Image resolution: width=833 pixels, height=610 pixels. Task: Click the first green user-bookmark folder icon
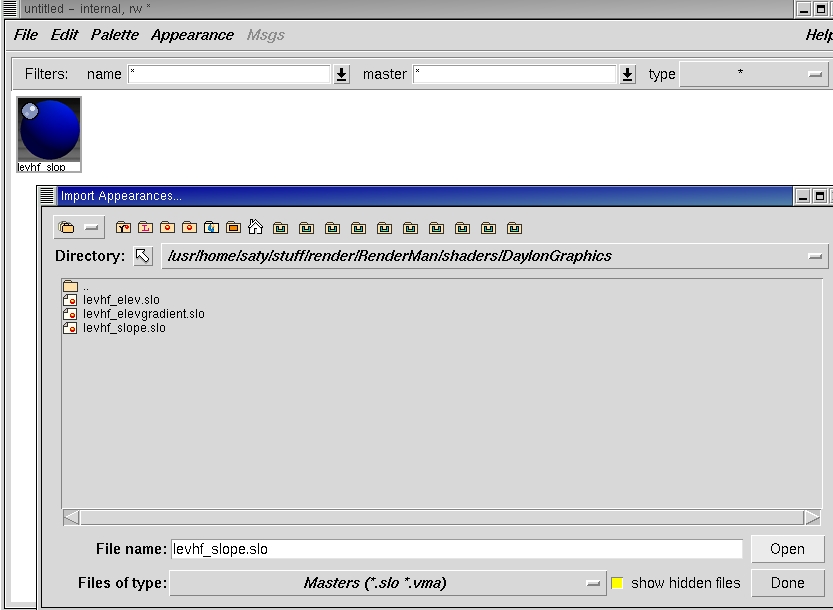[x=280, y=228]
